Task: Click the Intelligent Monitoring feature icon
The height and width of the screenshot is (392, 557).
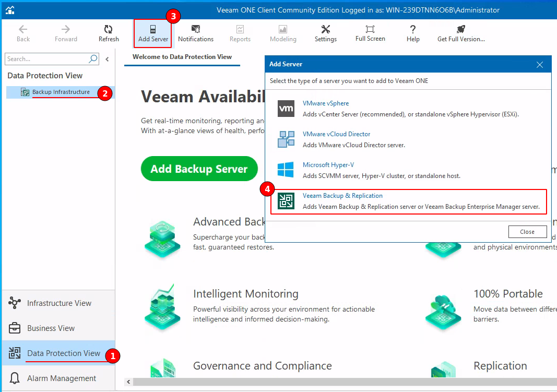Action: [162, 307]
